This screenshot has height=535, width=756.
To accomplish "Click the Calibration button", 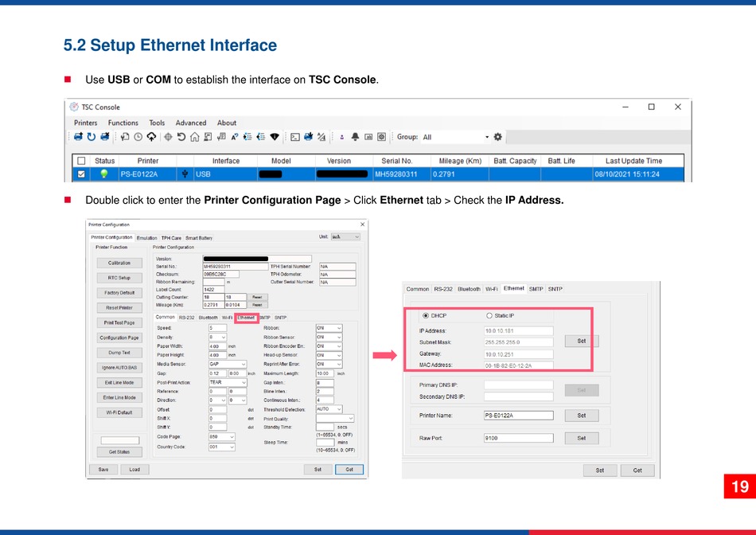I will 119,263.
